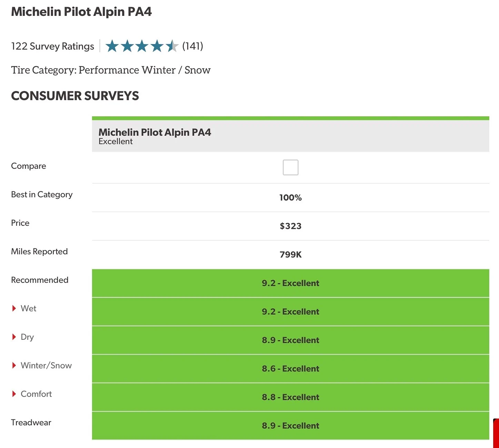Click the Comfort 8.8 - Excellent cell
The image size is (499, 448).
tap(290, 397)
